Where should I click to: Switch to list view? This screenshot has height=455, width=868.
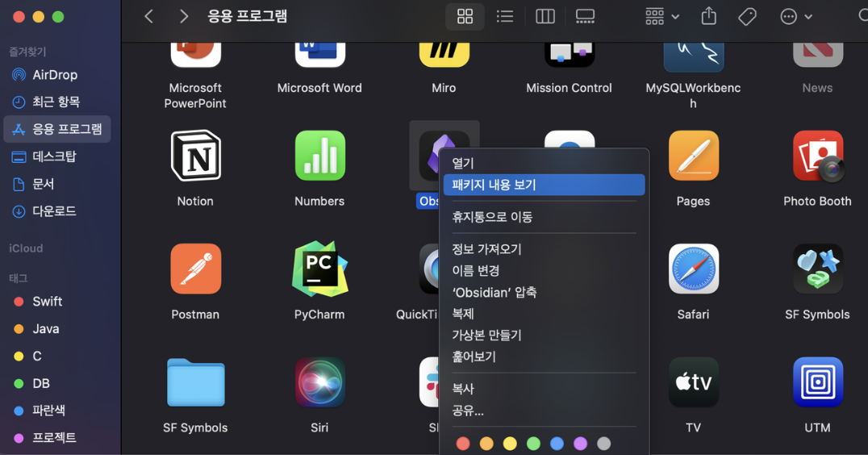505,17
